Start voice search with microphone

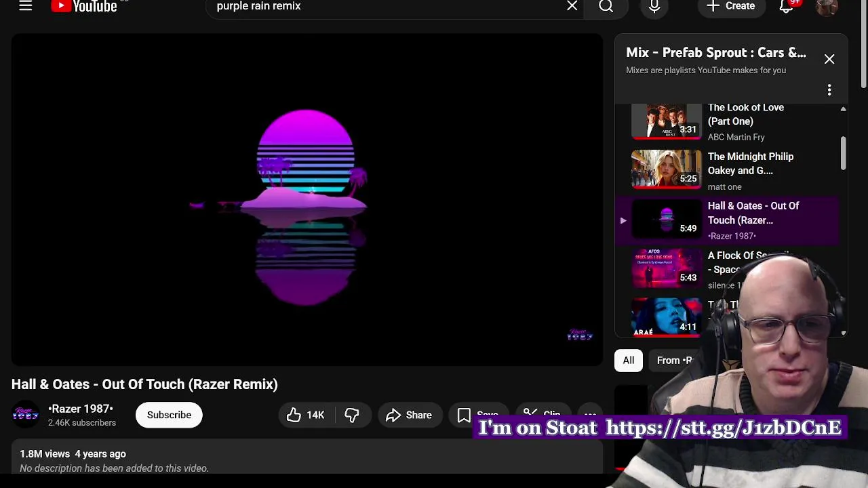tap(654, 6)
